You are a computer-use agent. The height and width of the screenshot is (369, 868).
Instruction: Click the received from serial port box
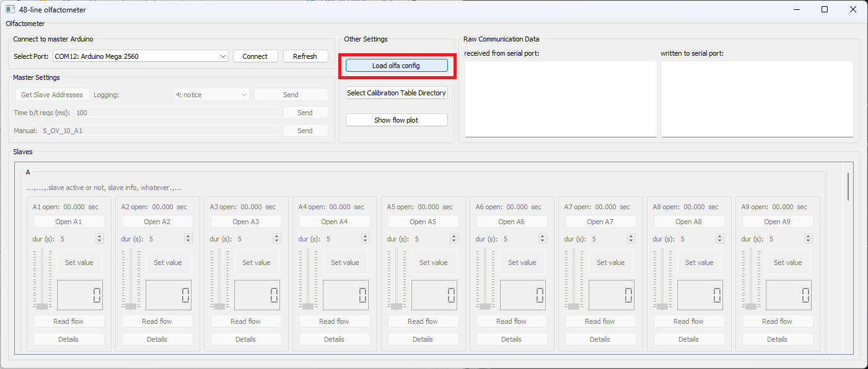coord(561,99)
